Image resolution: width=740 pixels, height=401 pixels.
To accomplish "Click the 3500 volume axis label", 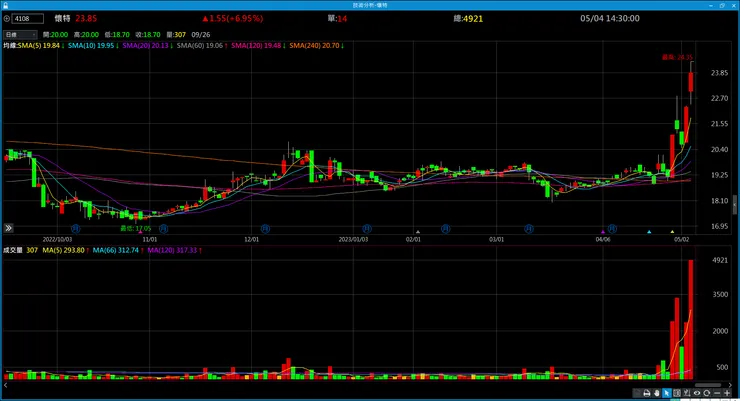I will click(720, 294).
